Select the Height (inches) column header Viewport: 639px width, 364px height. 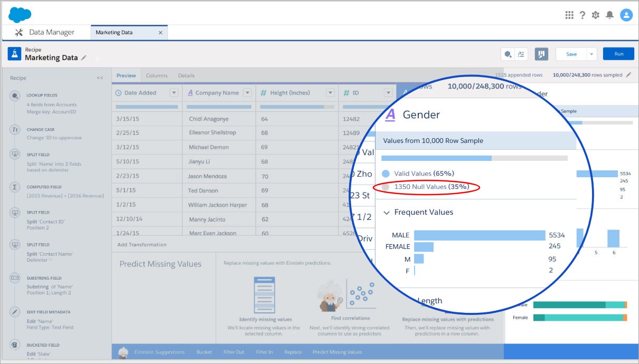pos(297,93)
